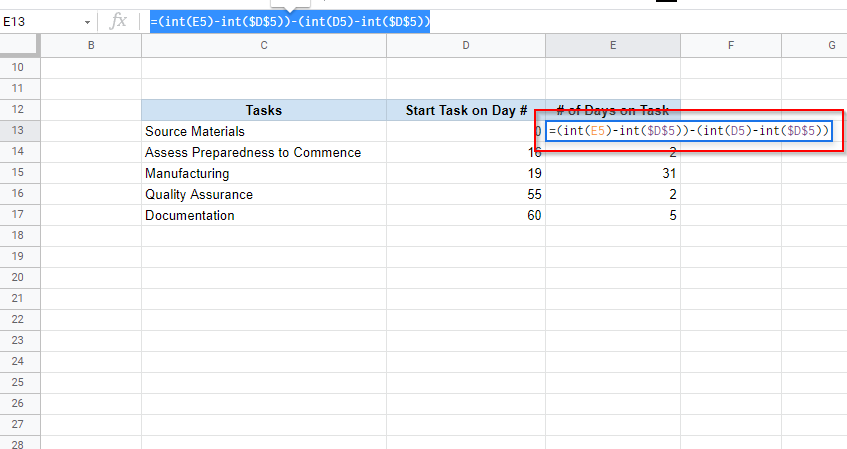Click the fx function icon

pos(118,21)
